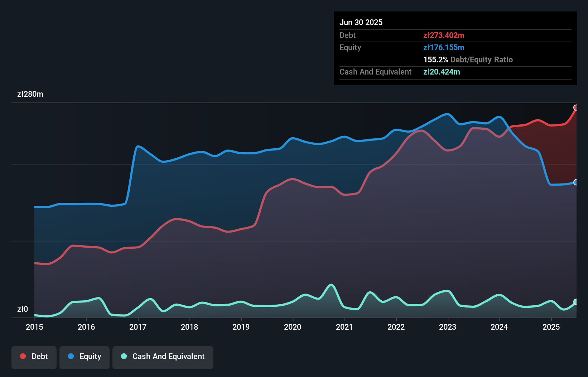Click the zł0 y-axis label
The height and width of the screenshot is (377, 588).
23,309
